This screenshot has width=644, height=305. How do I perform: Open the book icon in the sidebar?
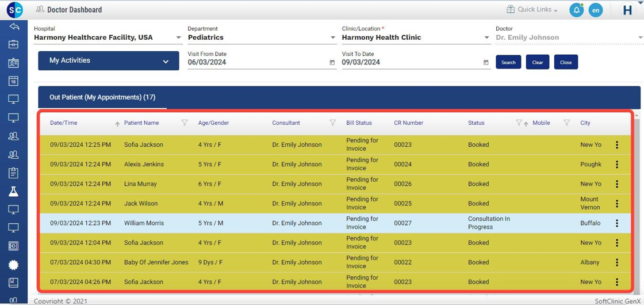coord(14,283)
